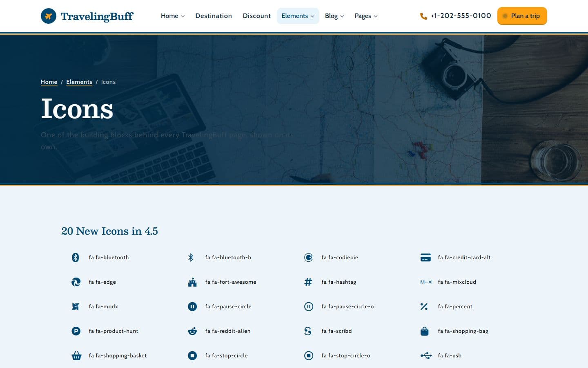The width and height of the screenshot is (588, 368).
Task: Select the percent icon
Action: click(x=424, y=306)
